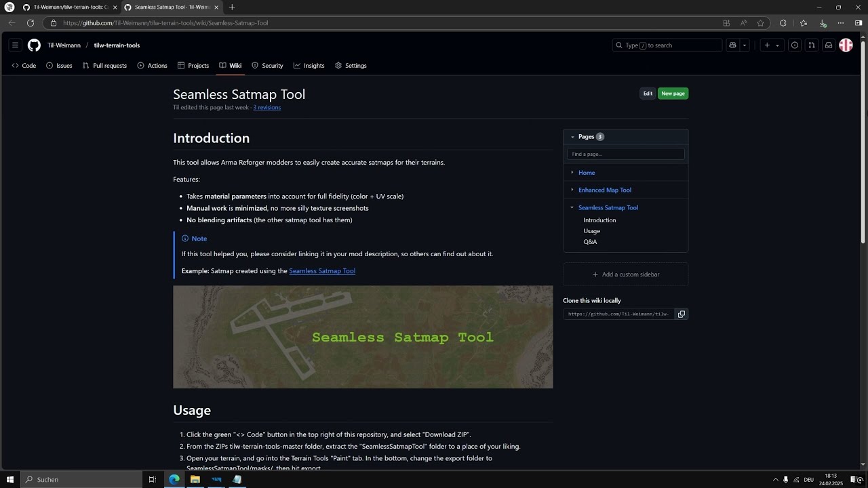Close the Seamless Satmap Tool browser tab
The image size is (868, 488).
[217, 7]
